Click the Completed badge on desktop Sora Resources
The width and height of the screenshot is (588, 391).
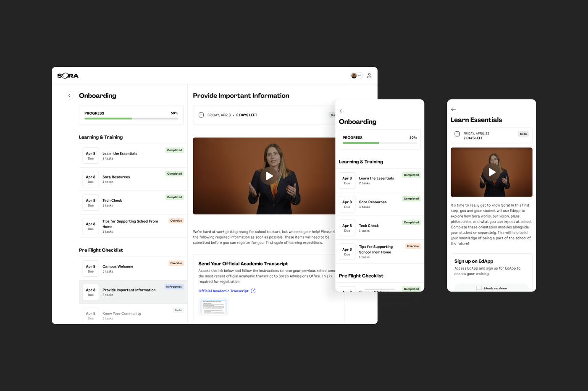(174, 174)
